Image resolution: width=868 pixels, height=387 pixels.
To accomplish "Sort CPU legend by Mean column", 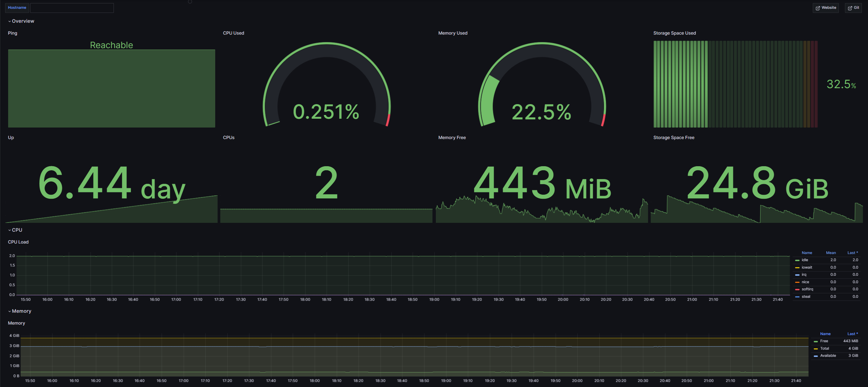I will [x=831, y=253].
